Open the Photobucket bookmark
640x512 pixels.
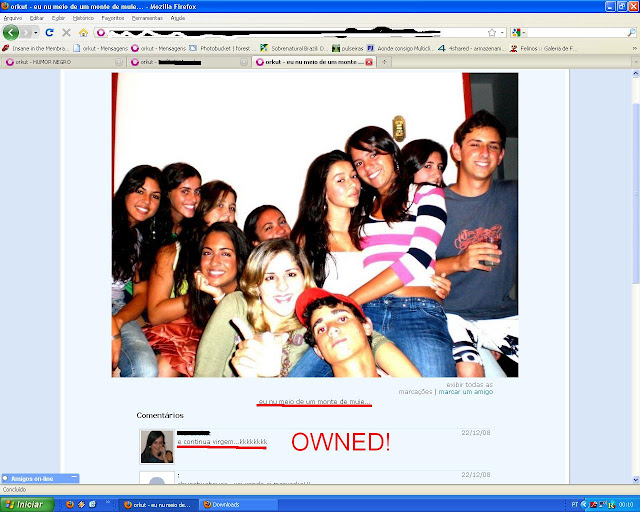tap(222, 48)
